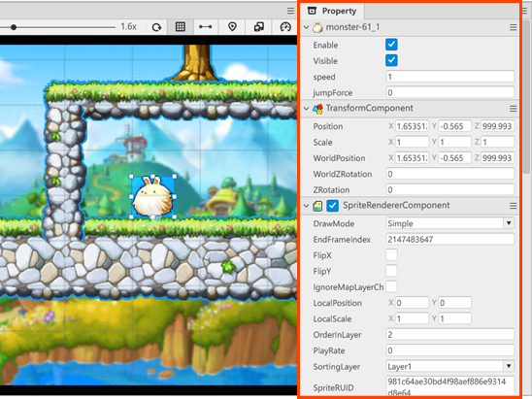Click the Scale X field

412,142
